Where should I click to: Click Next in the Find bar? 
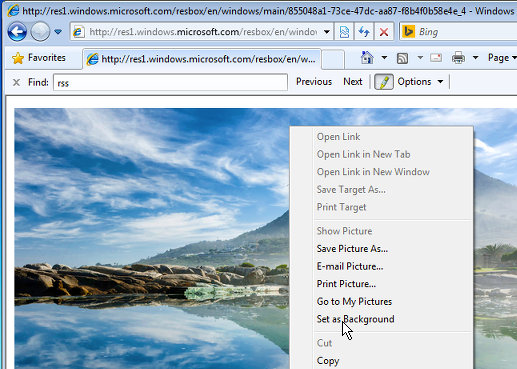click(353, 82)
